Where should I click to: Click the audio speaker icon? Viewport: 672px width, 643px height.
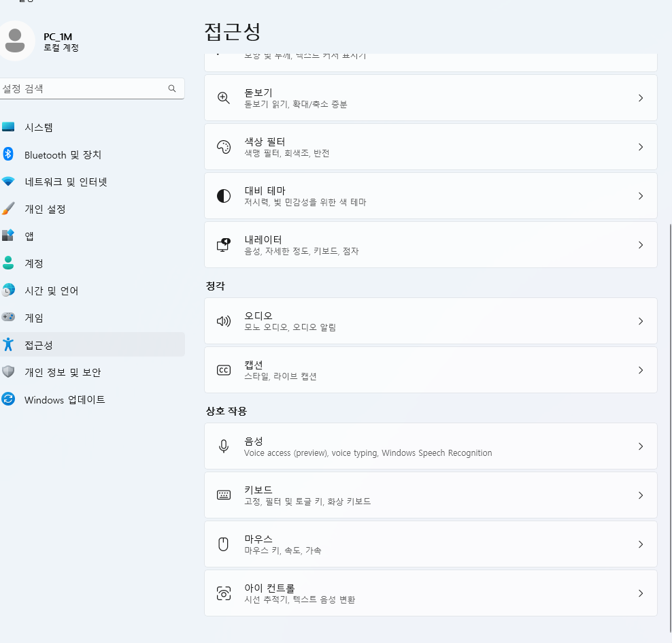223,321
